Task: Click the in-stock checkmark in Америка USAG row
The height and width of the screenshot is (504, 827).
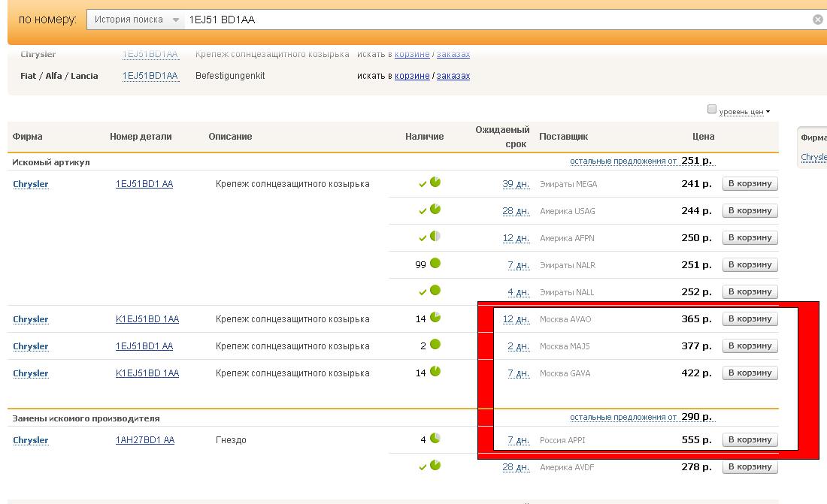Action: pyautogui.click(x=423, y=211)
